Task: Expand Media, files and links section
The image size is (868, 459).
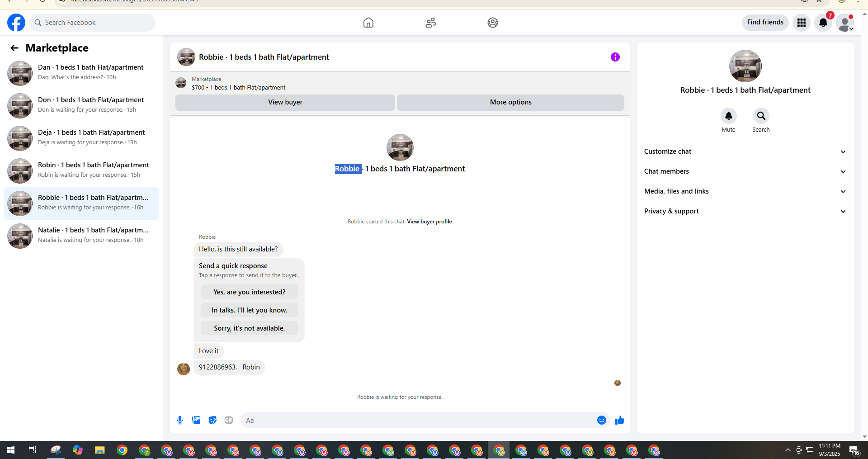Action: (x=745, y=191)
